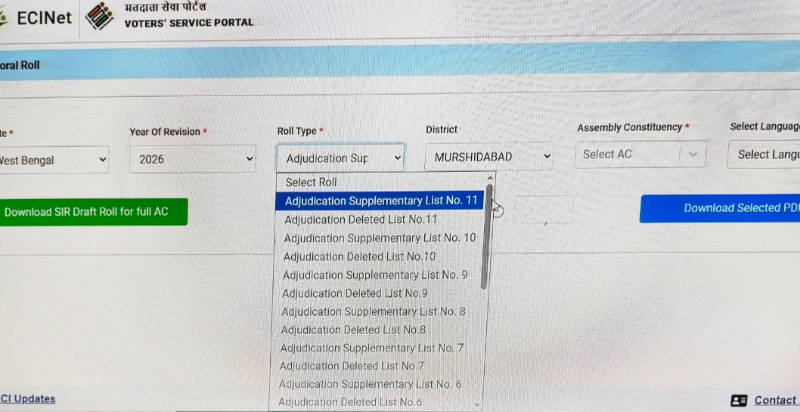Click the Roll Type list scrollbar
The image size is (800, 412).
(488, 240)
